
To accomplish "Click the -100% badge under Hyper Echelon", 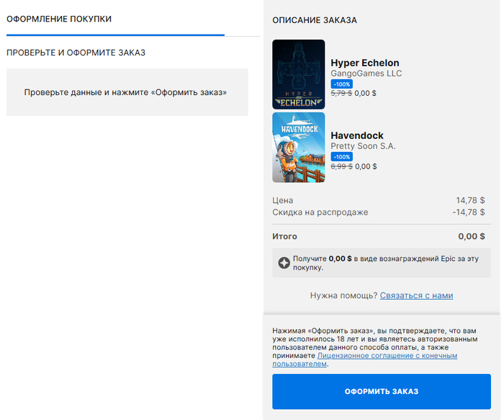I will coord(341,84).
